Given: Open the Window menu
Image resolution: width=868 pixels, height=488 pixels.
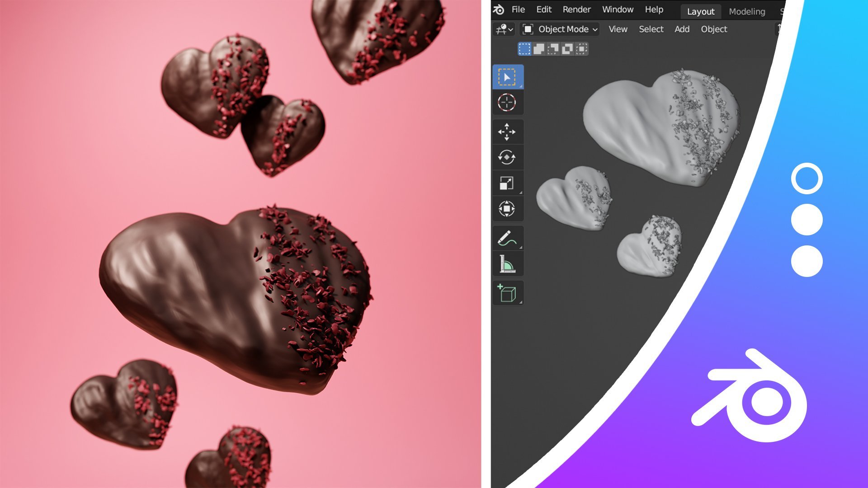Looking at the screenshot, I should [x=618, y=9].
